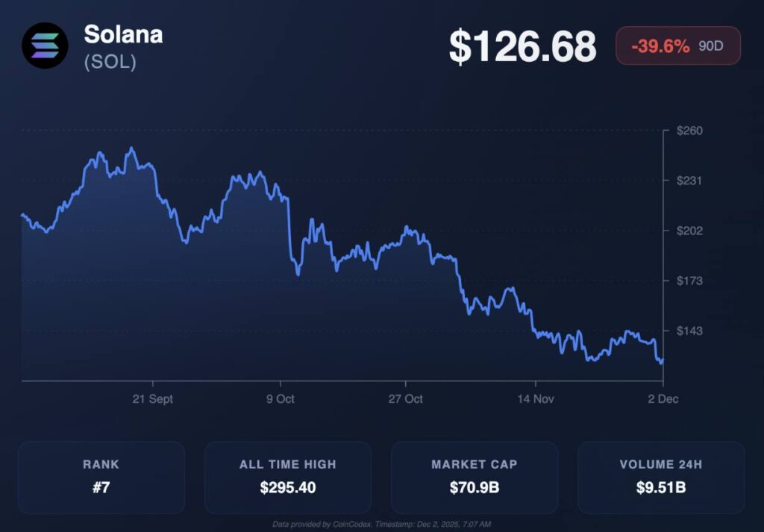764x532 pixels.
Task: Click the 9 Oct date marker
Action: click(281, 399)
